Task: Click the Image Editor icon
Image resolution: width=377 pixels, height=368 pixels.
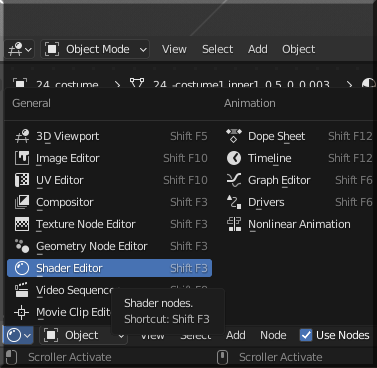Action: [22, 158]
